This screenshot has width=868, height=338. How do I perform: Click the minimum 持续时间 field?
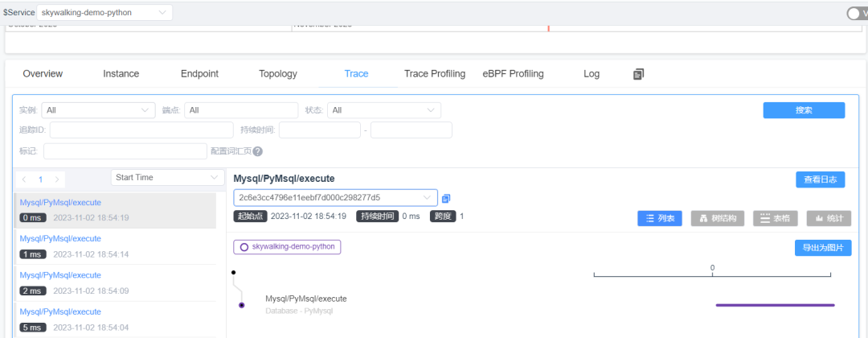coord(320,130)
